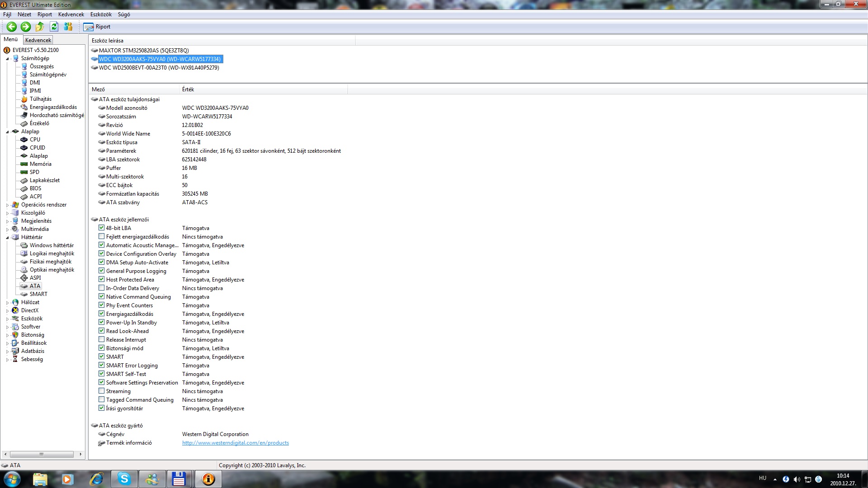Collapse the Háttértár tree branch

[x=7, y=238]
